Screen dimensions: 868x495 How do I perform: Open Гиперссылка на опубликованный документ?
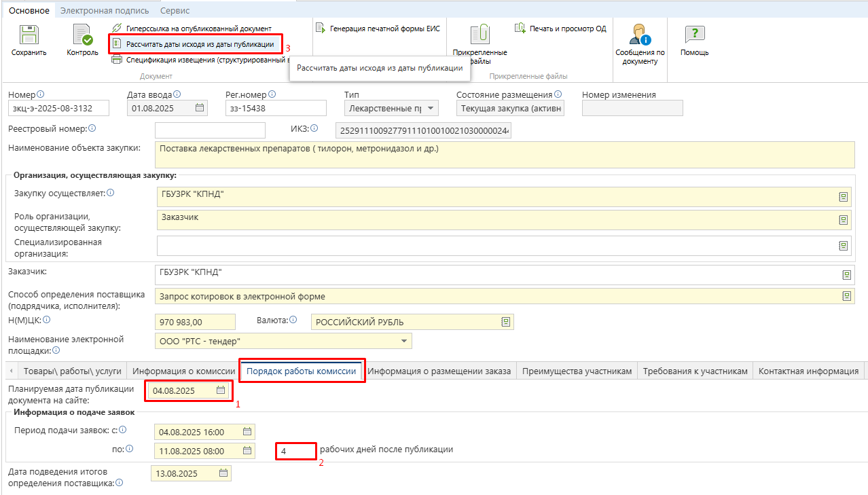click(192, 29)
